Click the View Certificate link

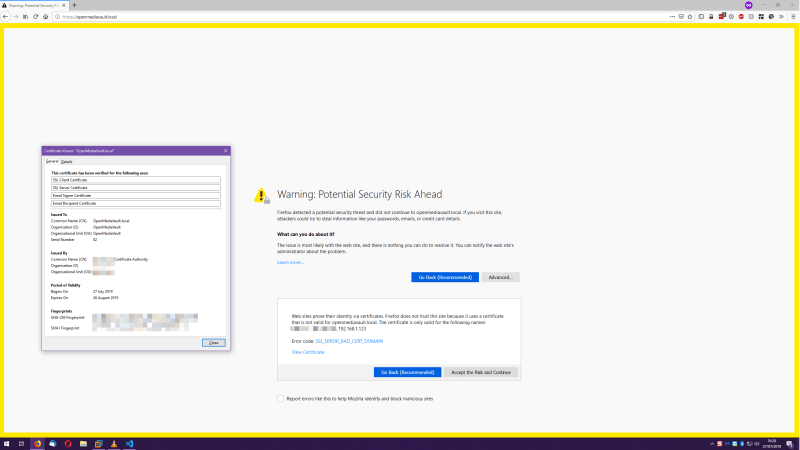pos(308,352)
